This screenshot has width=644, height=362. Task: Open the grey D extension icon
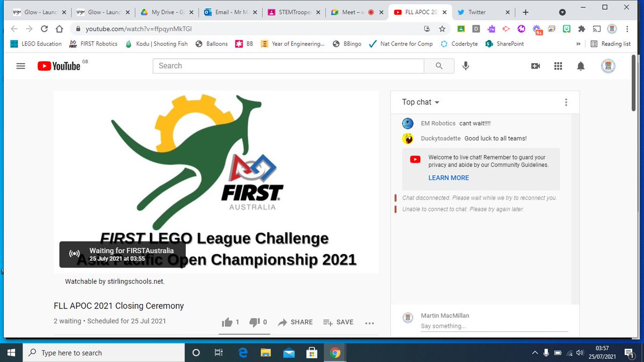476,29
